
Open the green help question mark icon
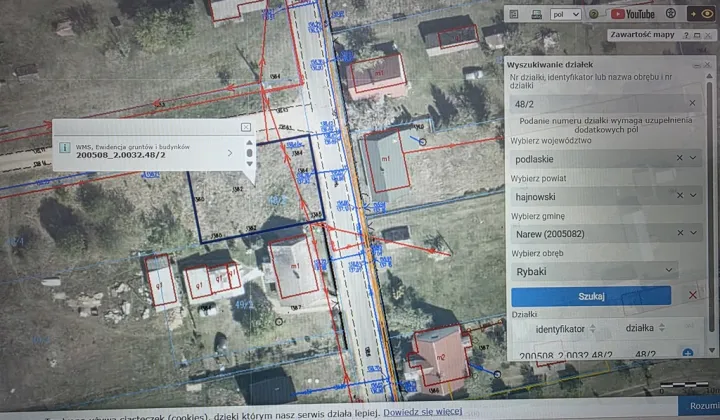(x=593, y=14)
